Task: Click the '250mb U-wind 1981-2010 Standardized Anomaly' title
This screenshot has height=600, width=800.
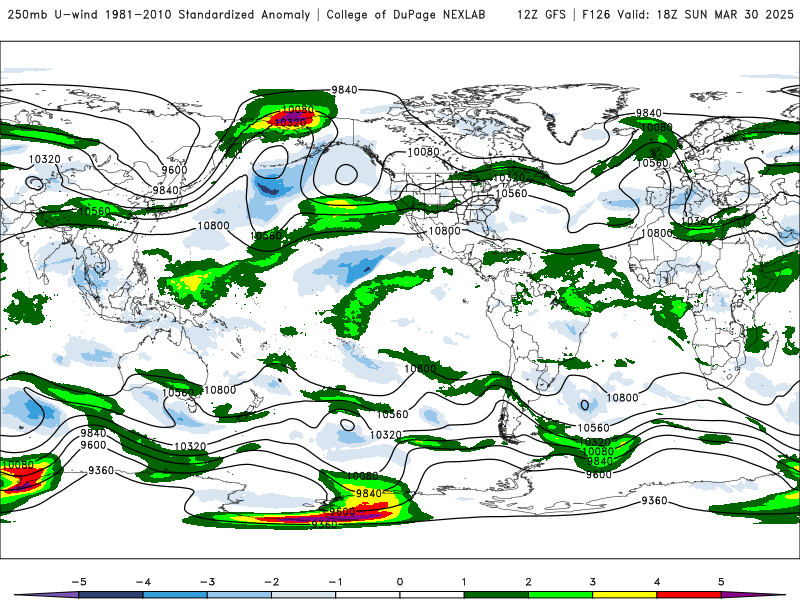Action: click(x=159, y=15)
